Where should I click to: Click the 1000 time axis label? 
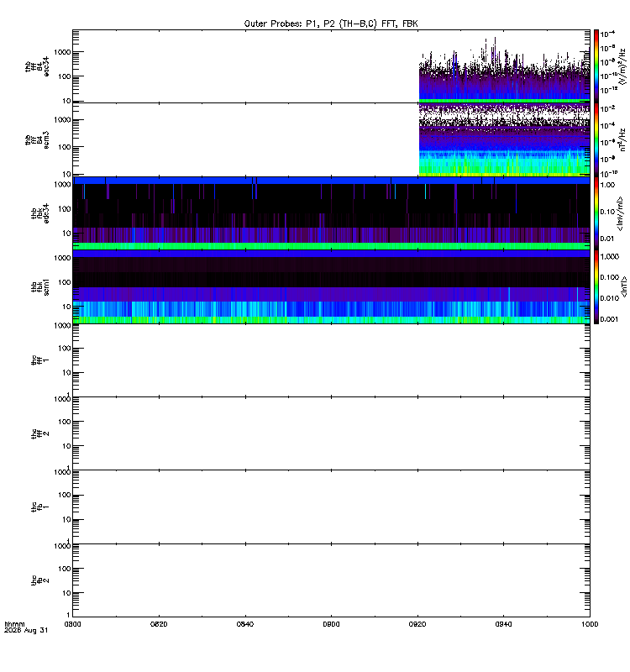click(x=590, y=624)
